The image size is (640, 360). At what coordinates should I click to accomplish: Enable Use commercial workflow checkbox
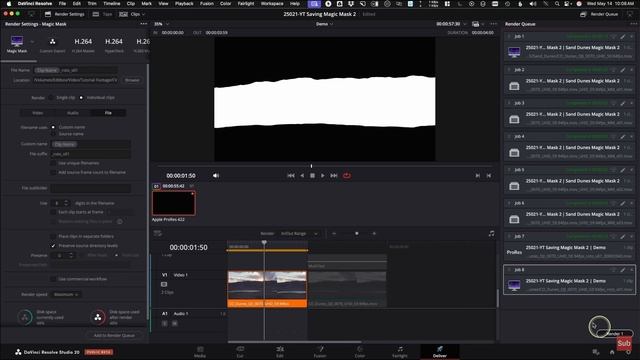(x=53, y=279)
